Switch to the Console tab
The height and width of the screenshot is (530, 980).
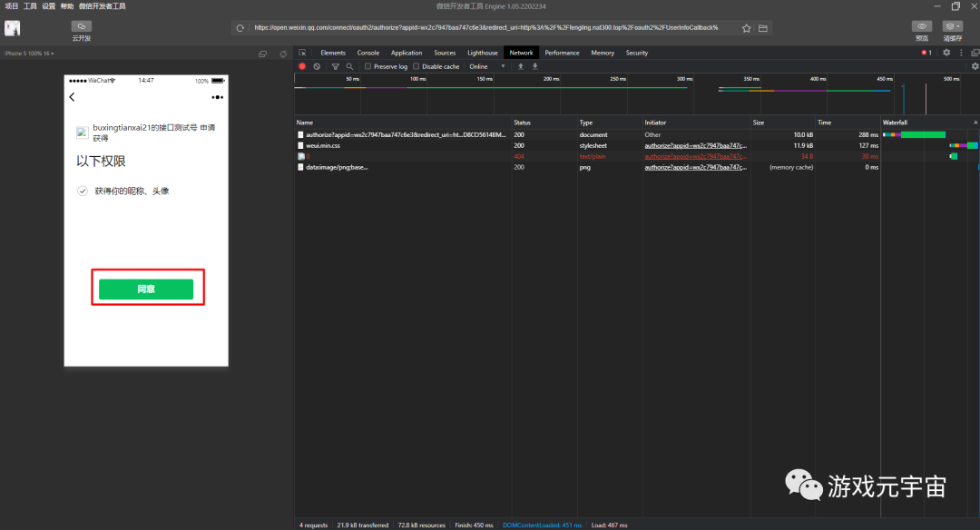pos(368,54)
